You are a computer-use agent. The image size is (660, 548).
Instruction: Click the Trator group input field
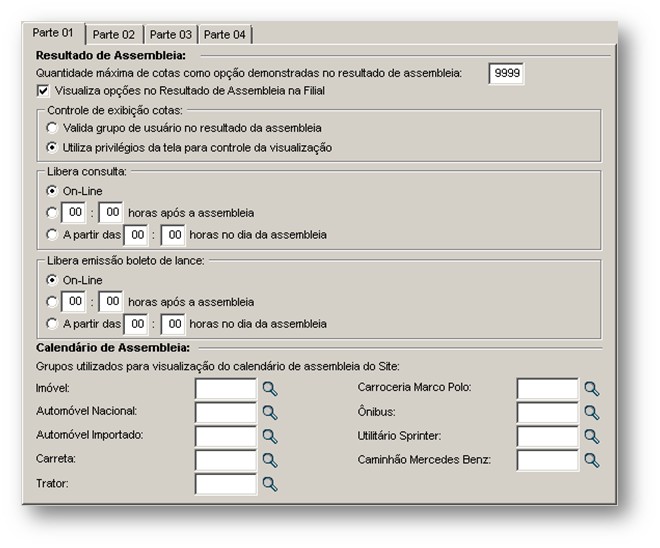pyautogui.click(x=226, y=484)
